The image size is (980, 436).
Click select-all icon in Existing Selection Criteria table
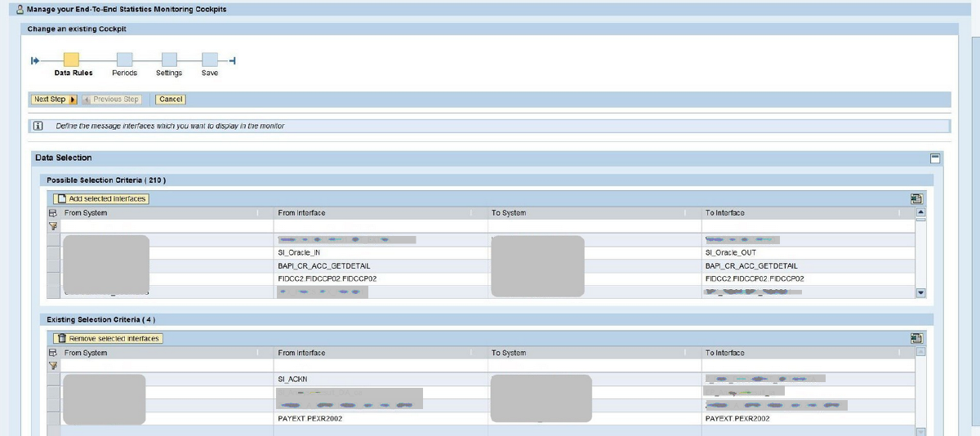coord(54,353)
